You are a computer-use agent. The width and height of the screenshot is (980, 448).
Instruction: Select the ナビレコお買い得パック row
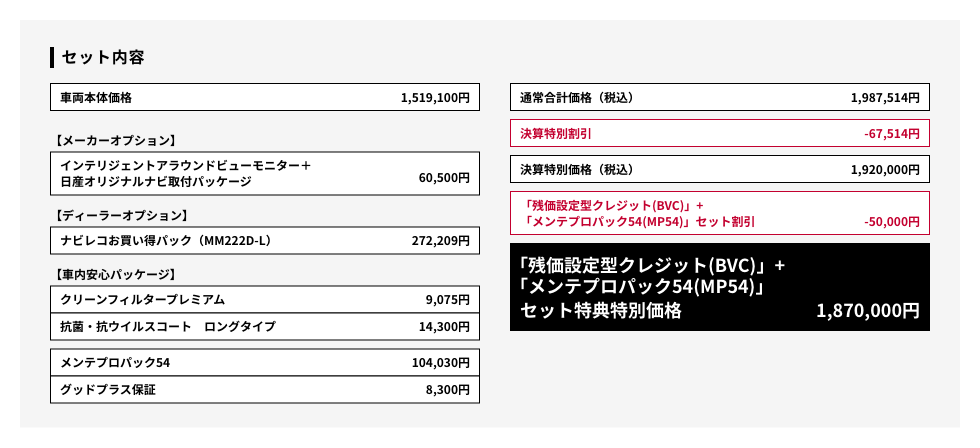pos(265,240)
